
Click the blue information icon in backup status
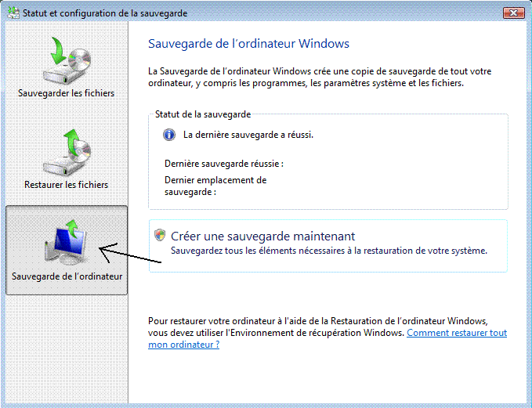click(169, 135)
